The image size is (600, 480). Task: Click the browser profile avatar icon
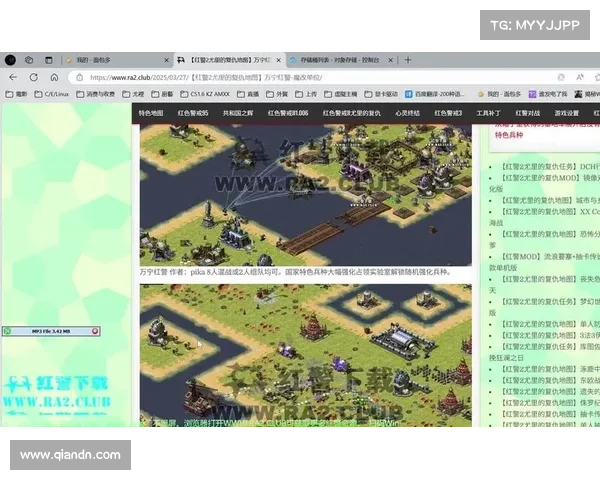(10, 60)
